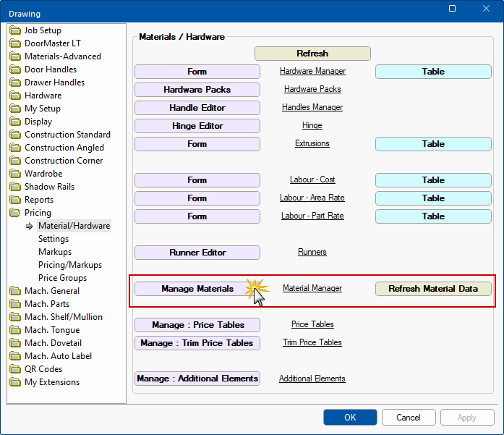Click the Refresh Material Data button

433,289
